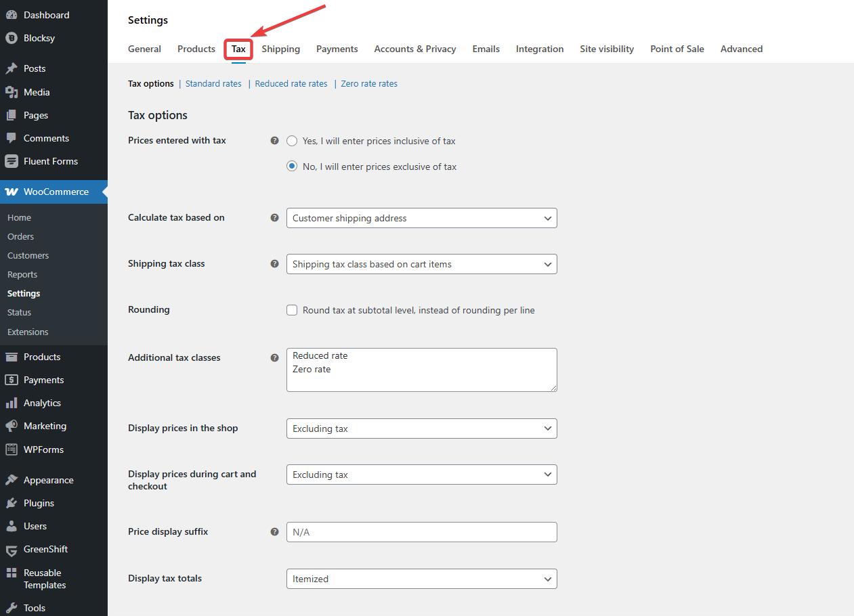
Task: Switch to the Shipping settings tab
Action: point(281,49)
